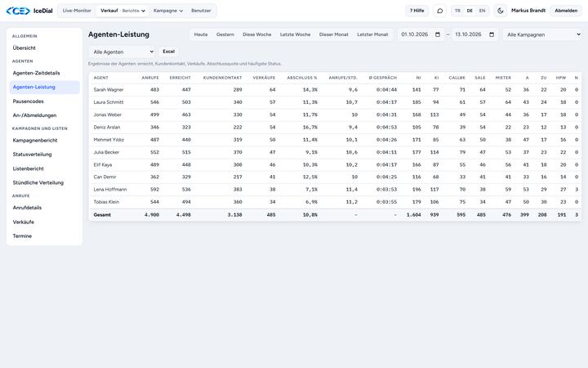Open the chat bubble icon
The image size is (588, 368).
440,11
